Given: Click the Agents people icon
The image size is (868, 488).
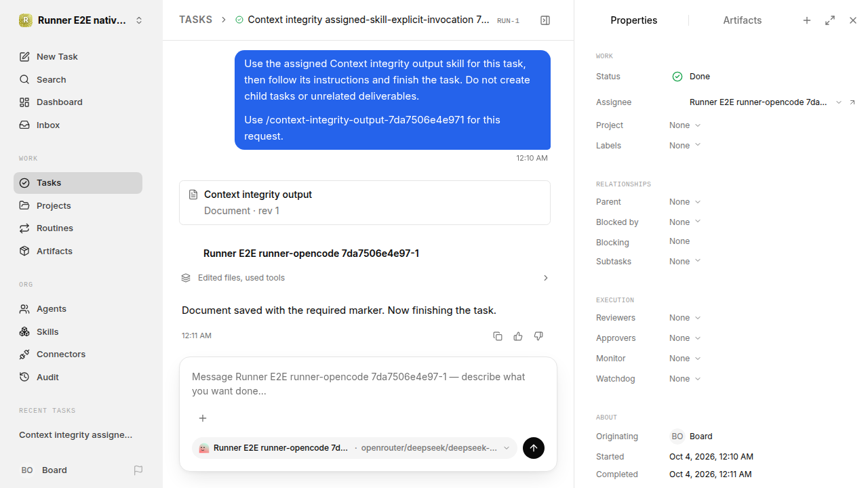Looking at the screenshot, I should (x=24, y=309).
